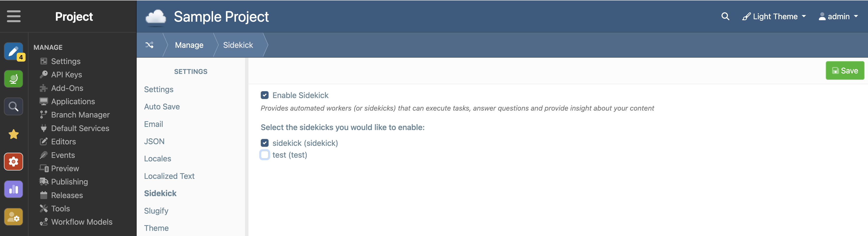The image size is (868, 236).
Task: Open the Auto Save settings page
Action: pyautogui.click(x=162, y=107)
